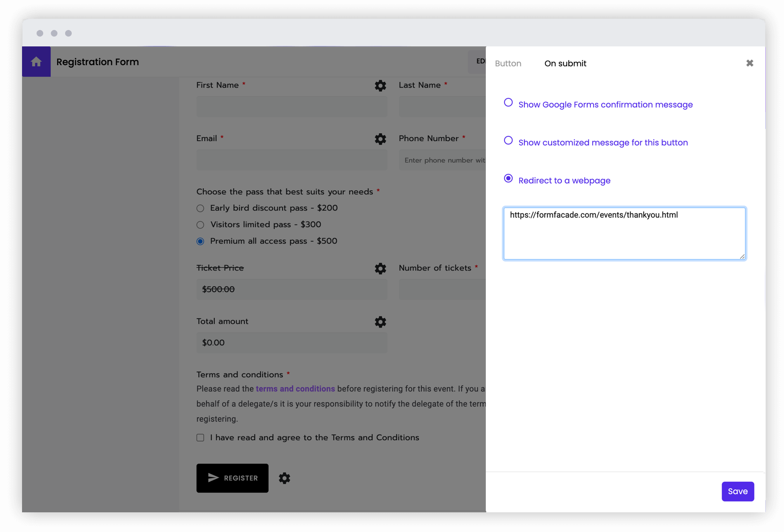
Task: Select Show Google Forms confirmation message
Action: (508, 102)
